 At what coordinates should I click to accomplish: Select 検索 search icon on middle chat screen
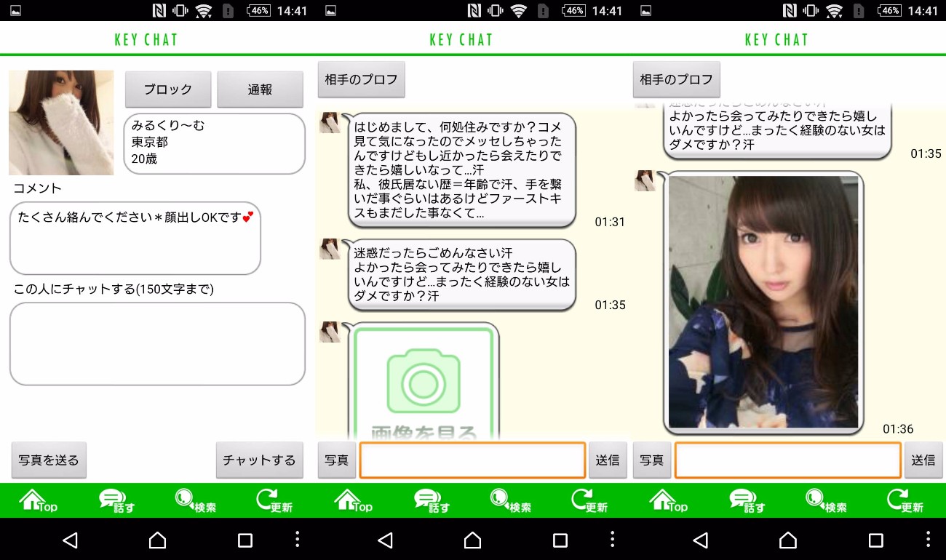[x=510, y=500]
